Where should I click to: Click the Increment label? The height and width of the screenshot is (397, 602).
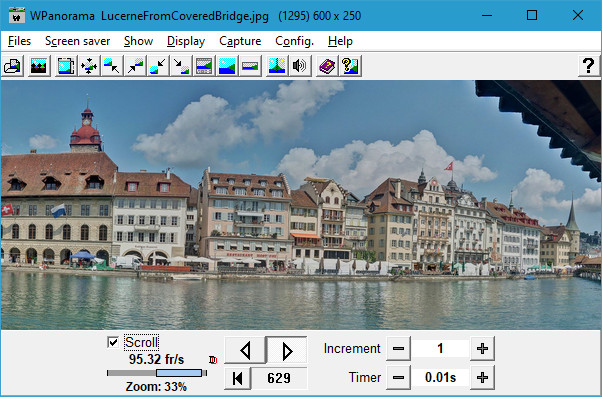pos(352,349)
